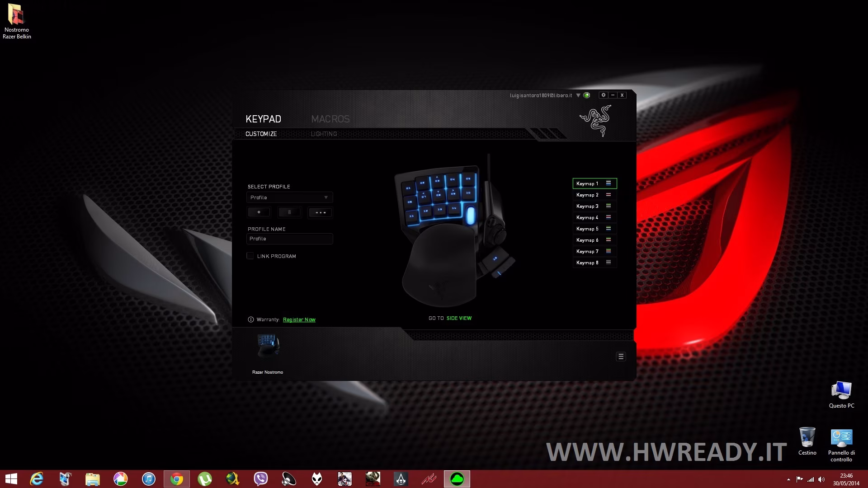Open the Lighting subtab
The width and height of the screenshot is (868, 488).
coord(324,134)
